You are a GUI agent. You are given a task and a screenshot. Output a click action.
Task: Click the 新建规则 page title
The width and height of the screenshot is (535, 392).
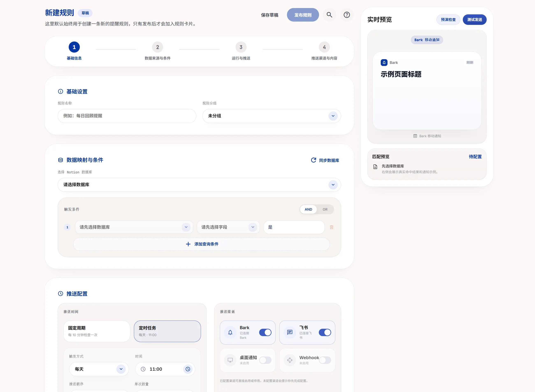(60, 13)
